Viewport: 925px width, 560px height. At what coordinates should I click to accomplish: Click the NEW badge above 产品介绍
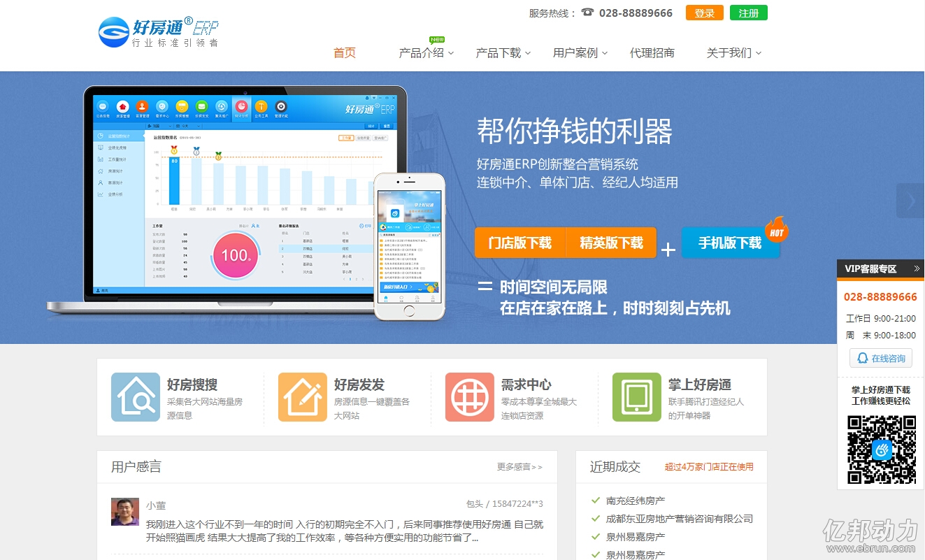point(437,39)
